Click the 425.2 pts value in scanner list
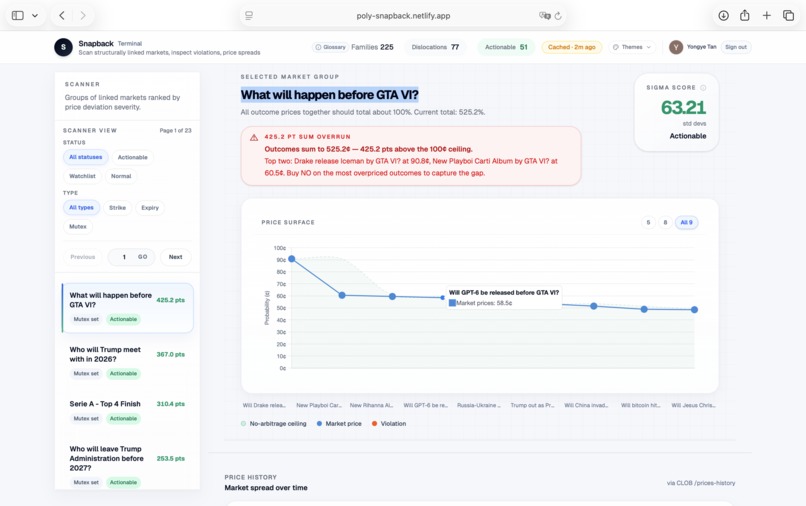806x506 pixels. coord(171,300)
